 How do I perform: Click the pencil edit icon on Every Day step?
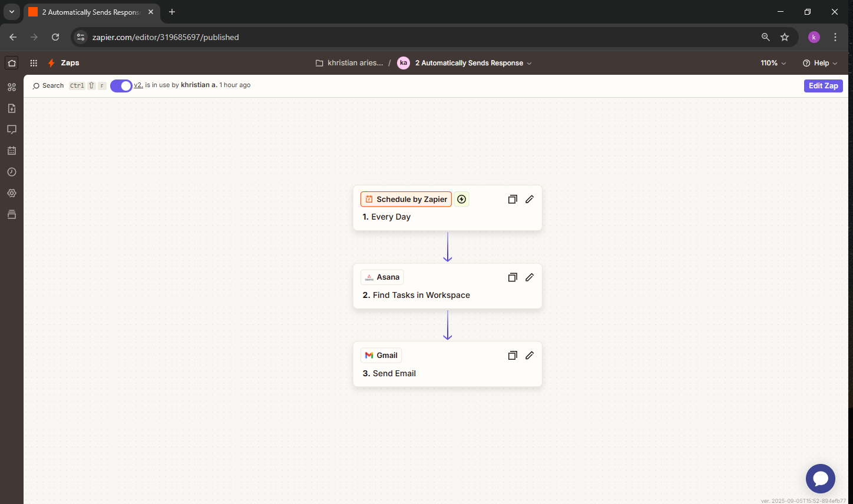[x=530, y=200]
